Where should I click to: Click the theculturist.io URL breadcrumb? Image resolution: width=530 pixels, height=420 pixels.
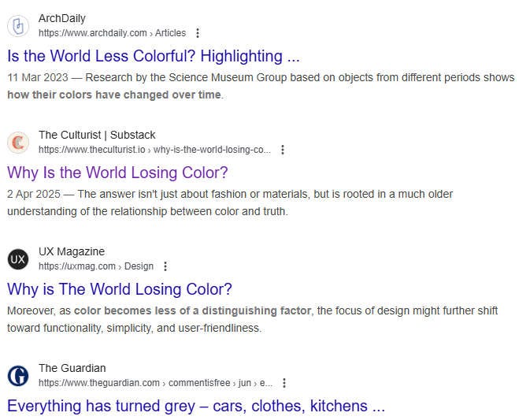(x=154, y=150)
